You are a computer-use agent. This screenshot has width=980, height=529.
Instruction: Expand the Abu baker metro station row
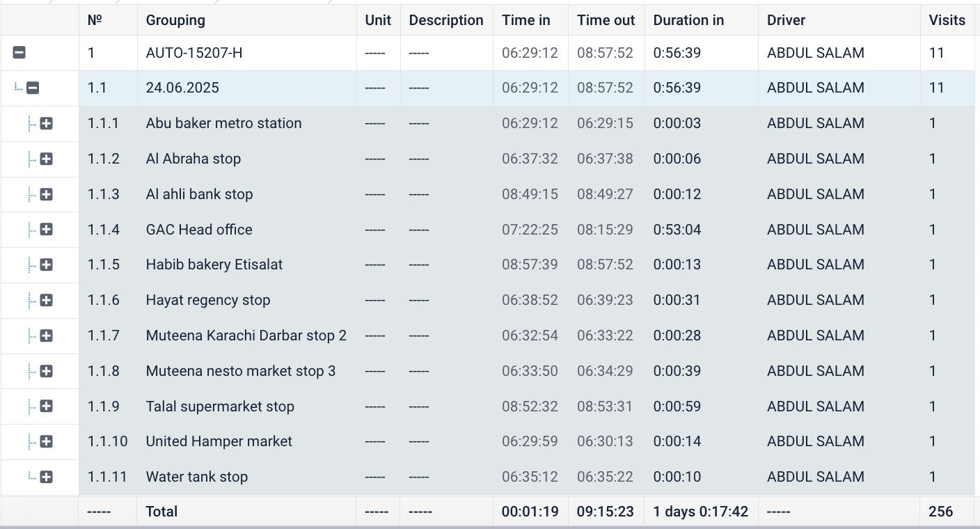[x=47, y=124]
